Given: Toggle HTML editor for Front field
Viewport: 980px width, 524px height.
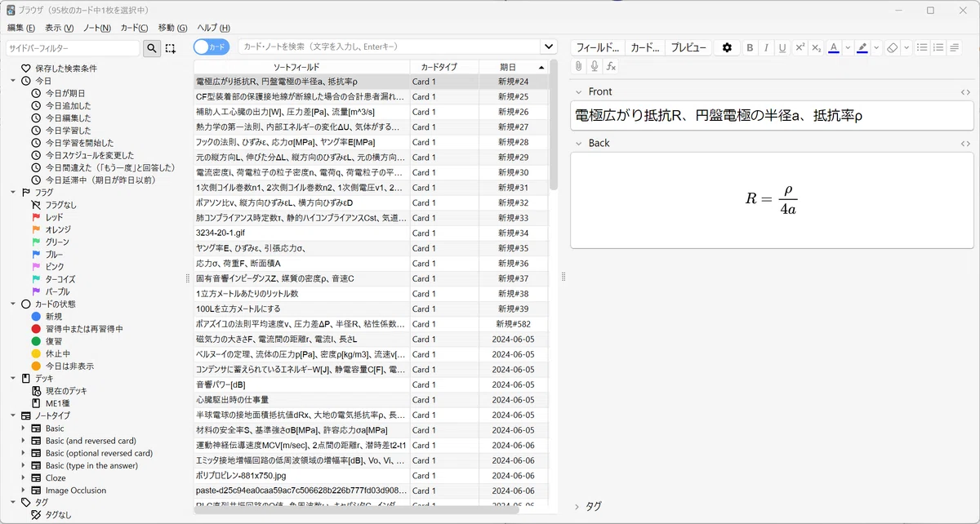Looking at the screenshot, I should click(x=965, y=92).
